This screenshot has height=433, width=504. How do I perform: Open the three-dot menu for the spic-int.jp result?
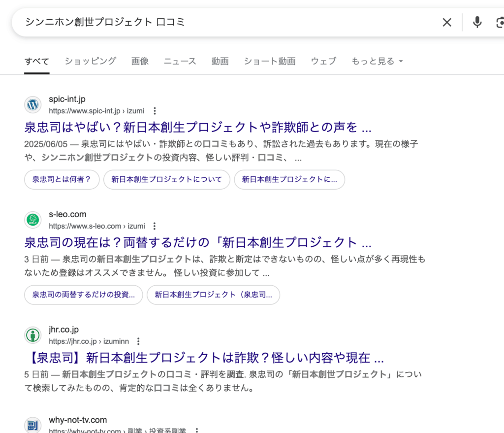(155, 111)
